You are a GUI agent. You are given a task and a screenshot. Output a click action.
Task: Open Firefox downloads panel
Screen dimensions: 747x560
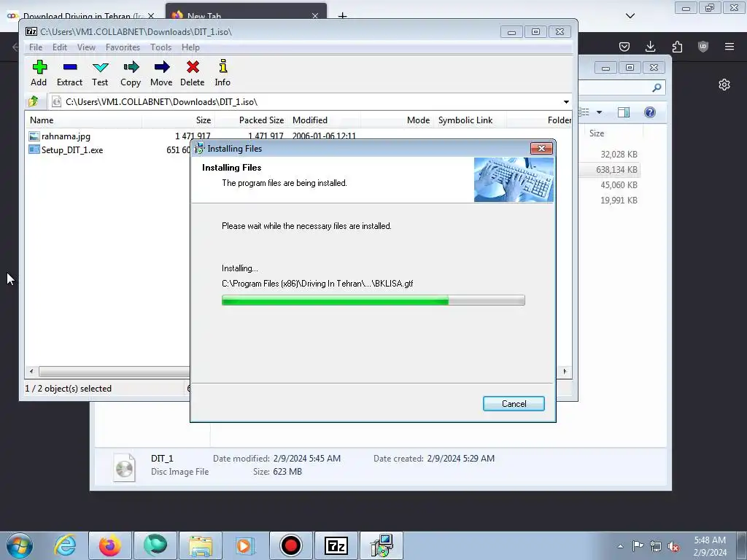pyautogui.click(x=650, y=46)
